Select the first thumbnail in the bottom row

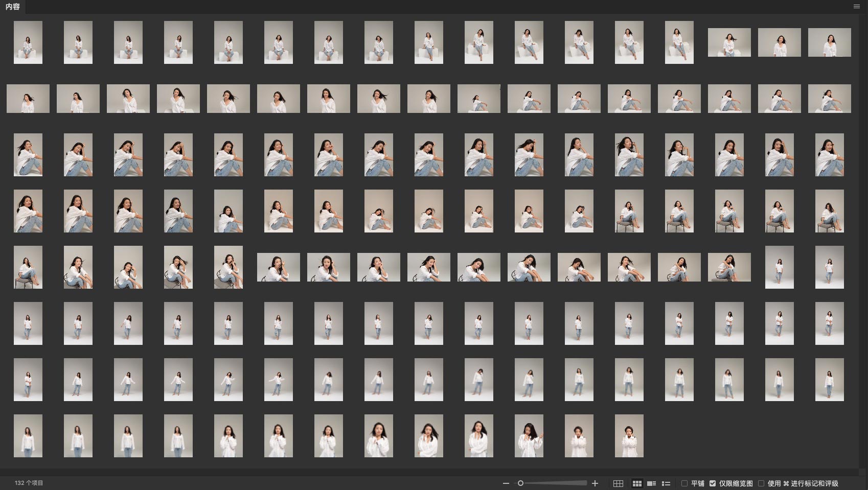pyautogui.click(x=28, y=436)
